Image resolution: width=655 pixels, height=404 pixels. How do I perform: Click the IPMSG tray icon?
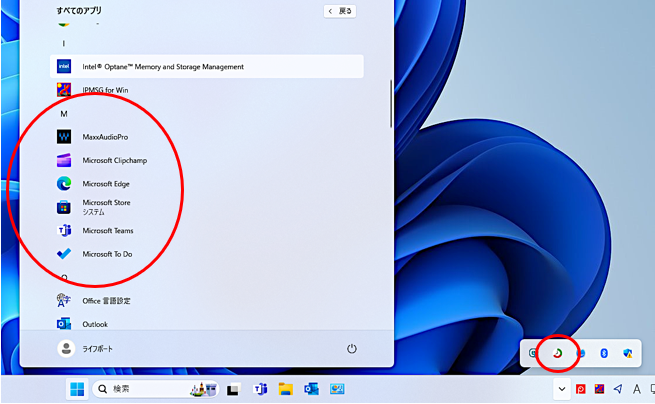click(599, 389)
